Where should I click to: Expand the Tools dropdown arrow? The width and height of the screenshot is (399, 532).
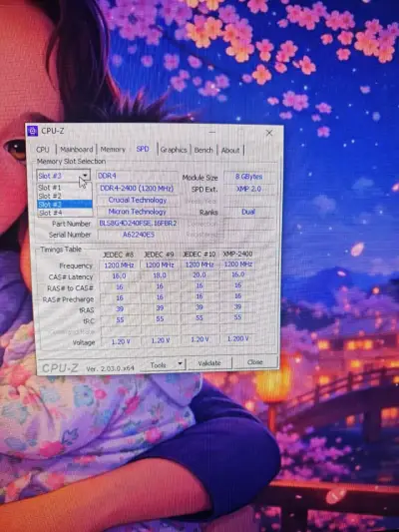(x=180, y=364)
